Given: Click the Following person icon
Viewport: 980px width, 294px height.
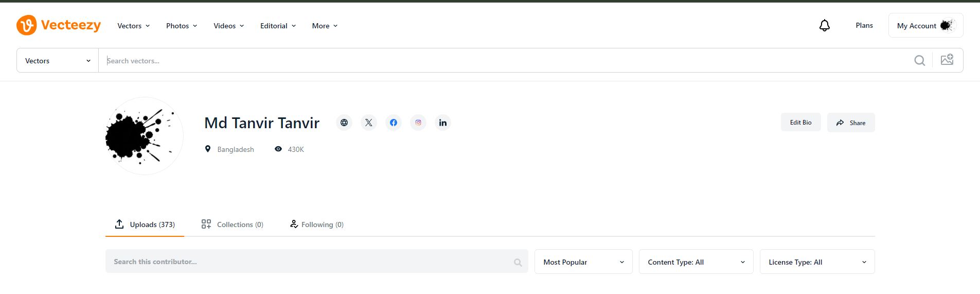Looking at the screenshot, I should tap(294, 224).
